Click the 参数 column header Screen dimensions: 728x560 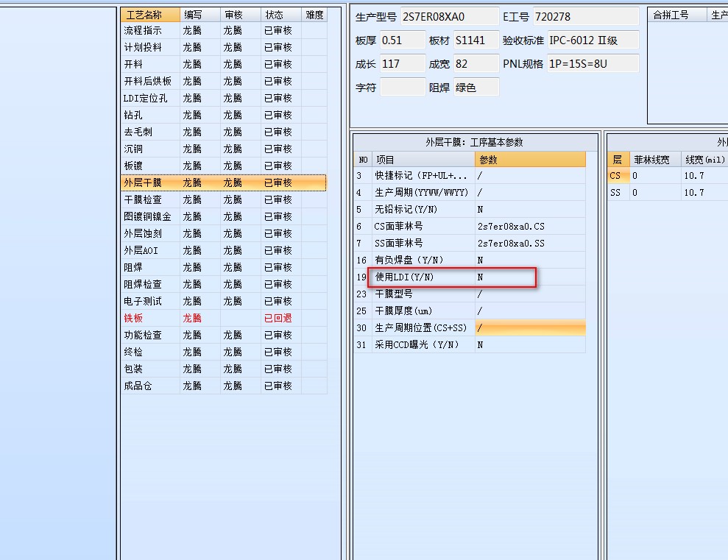pos(530,160)
